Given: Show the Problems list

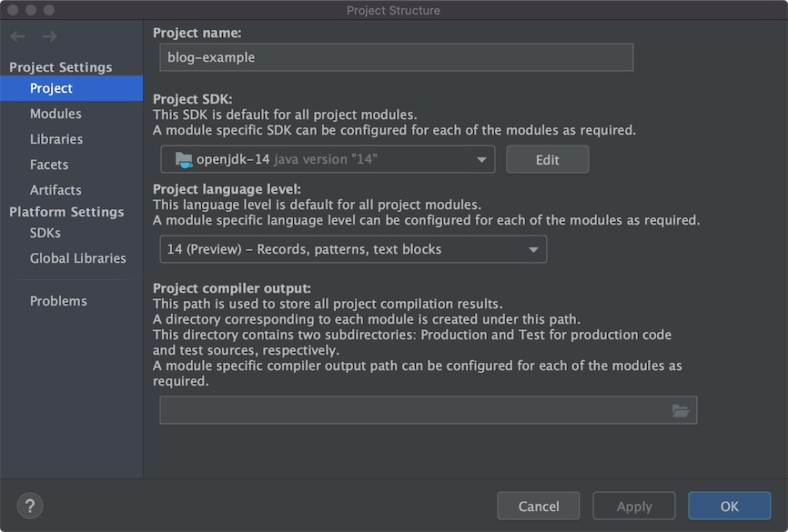Looking at the screenshot, I should (x=58, y=301).
